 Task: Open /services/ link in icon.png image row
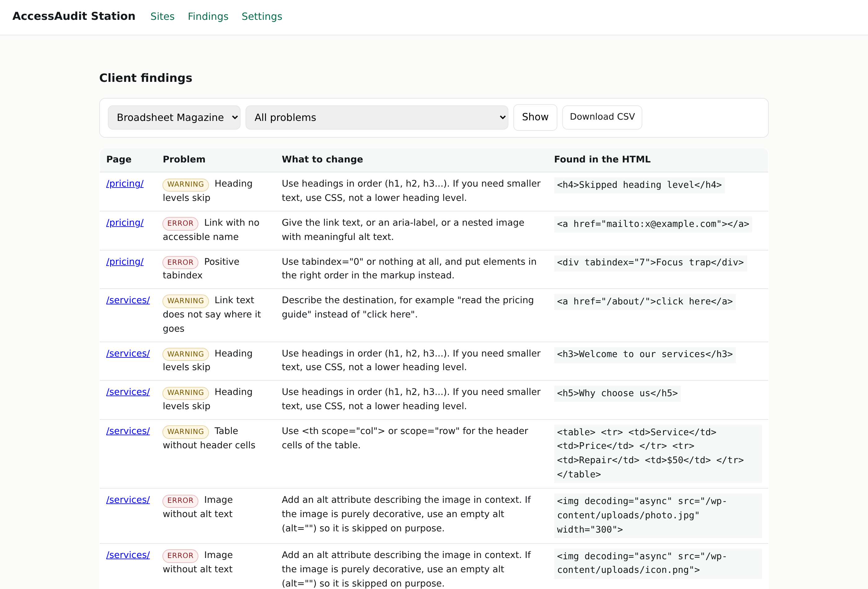pyautogui.click(x=128, y=555)
